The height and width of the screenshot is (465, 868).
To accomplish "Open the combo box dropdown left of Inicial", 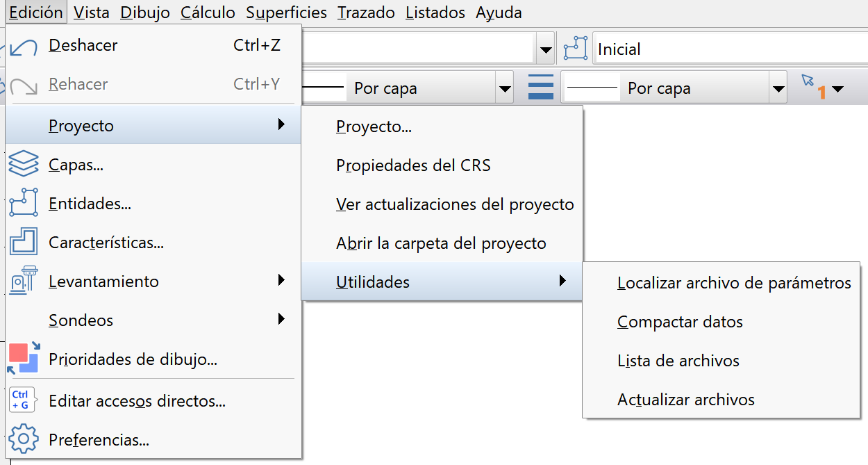I will click(546, 48).
